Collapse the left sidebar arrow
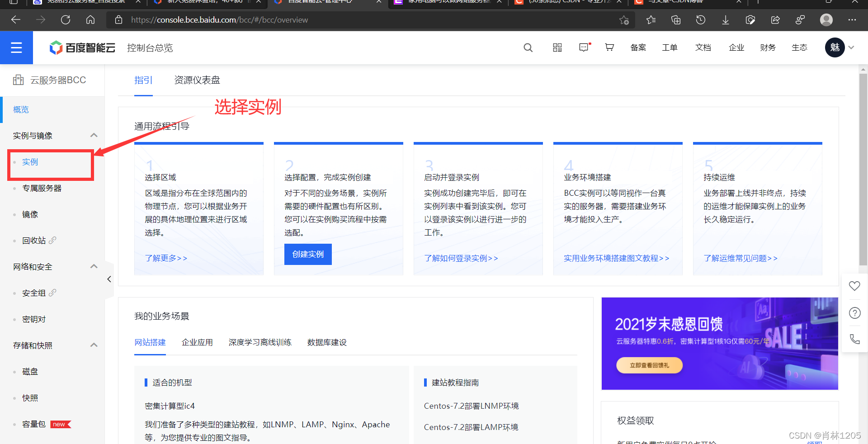This screenshot has height=444, width=868. pos(109,279)
